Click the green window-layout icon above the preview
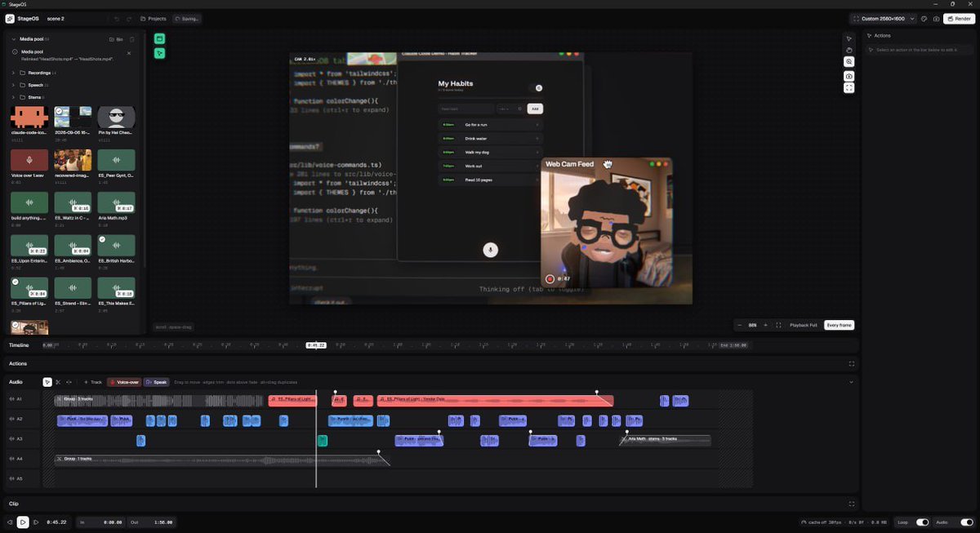The width and height of the screenshot is (980, 533). click(x=159, y=39)
